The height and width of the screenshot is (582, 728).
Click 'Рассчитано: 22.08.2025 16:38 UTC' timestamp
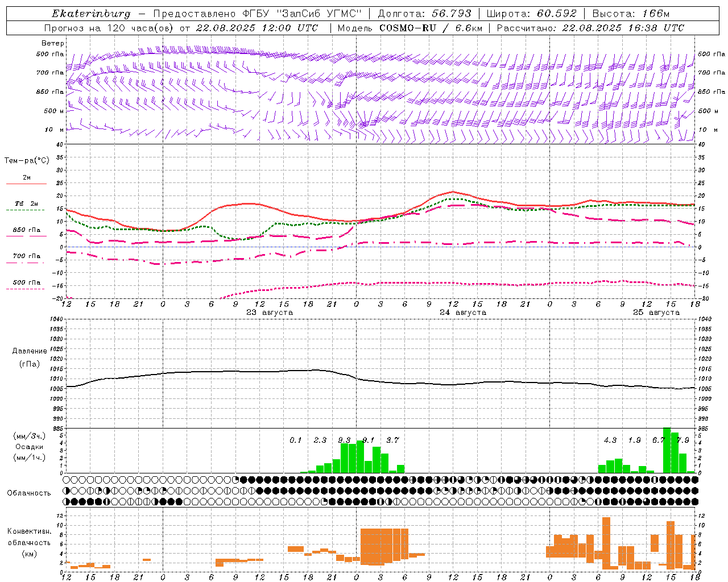click(x=591, y=28)
